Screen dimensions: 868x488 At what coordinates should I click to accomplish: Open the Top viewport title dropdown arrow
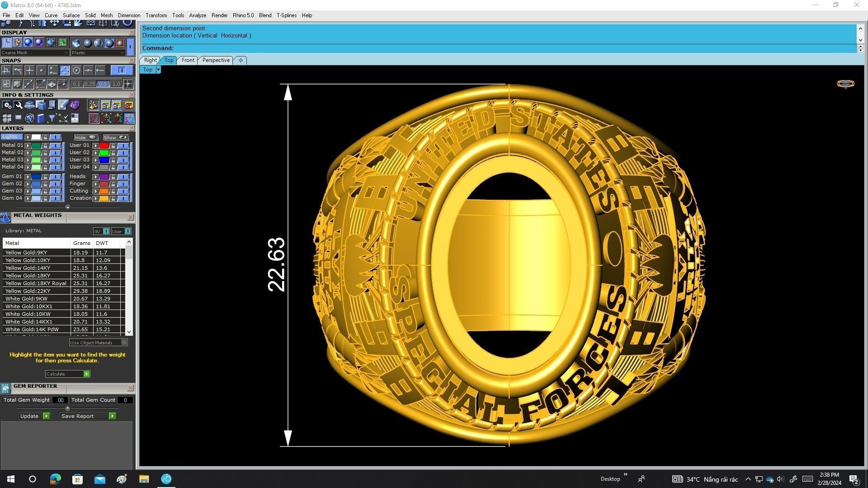tap(158, 70)
